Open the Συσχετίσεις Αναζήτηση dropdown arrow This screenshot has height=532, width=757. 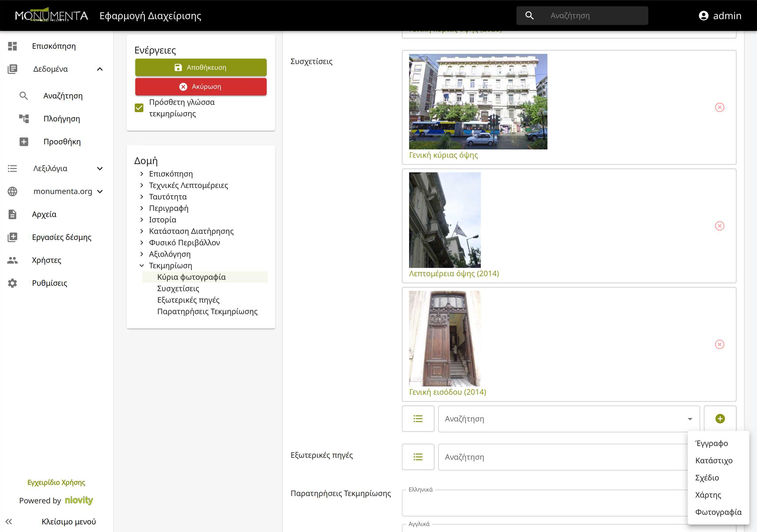[690, 419]
